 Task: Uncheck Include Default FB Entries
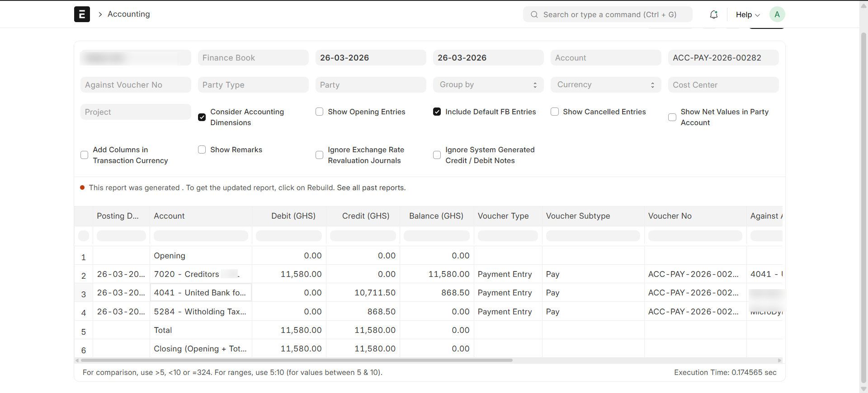pyautogui.click(x=437, y=112)
